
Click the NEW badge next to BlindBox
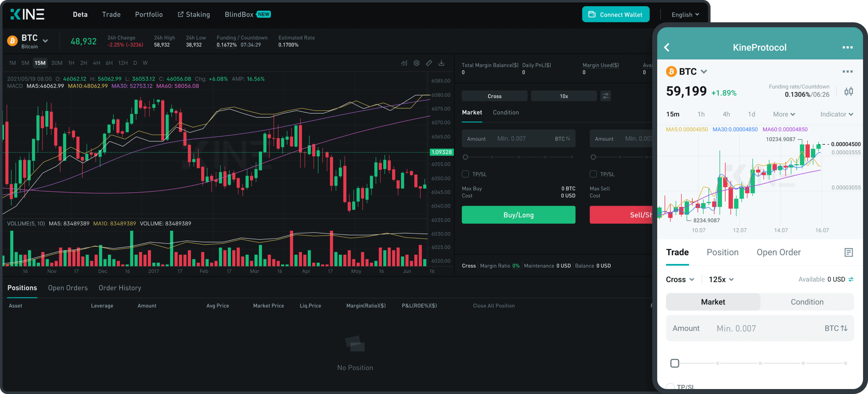click(x=263, y=14)
